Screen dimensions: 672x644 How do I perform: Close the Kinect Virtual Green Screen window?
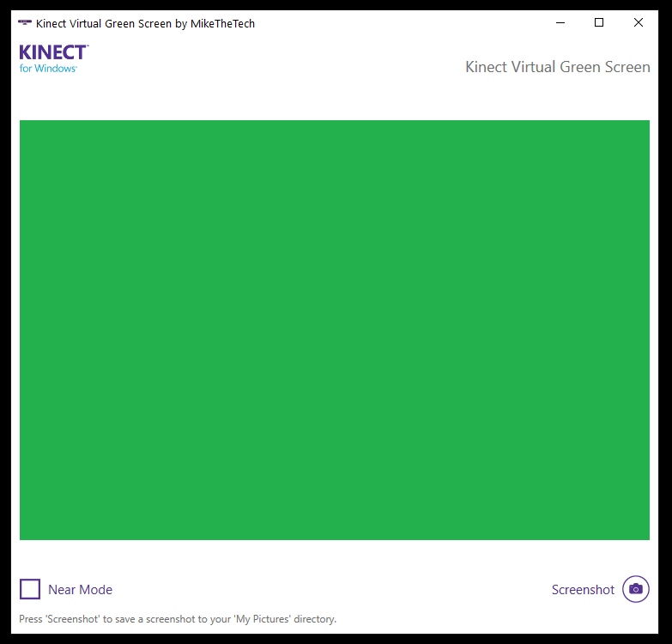[639, 22]
